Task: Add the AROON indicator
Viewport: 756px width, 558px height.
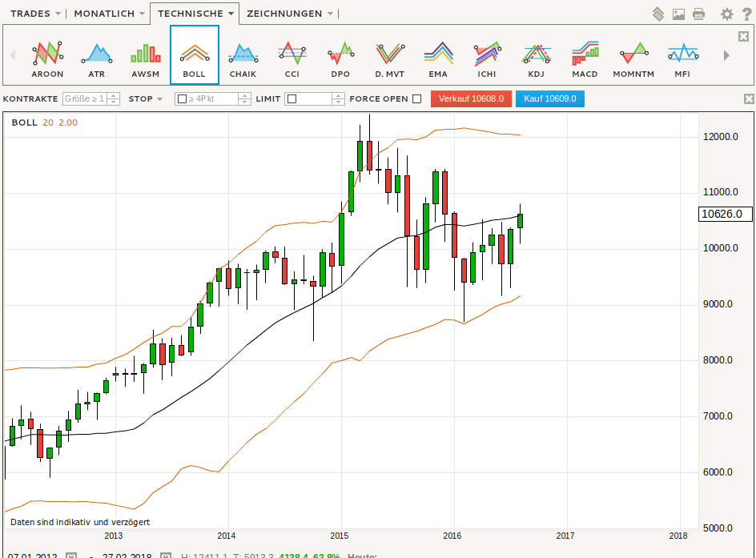Action: pyautogui.click(x=47, y=60)
